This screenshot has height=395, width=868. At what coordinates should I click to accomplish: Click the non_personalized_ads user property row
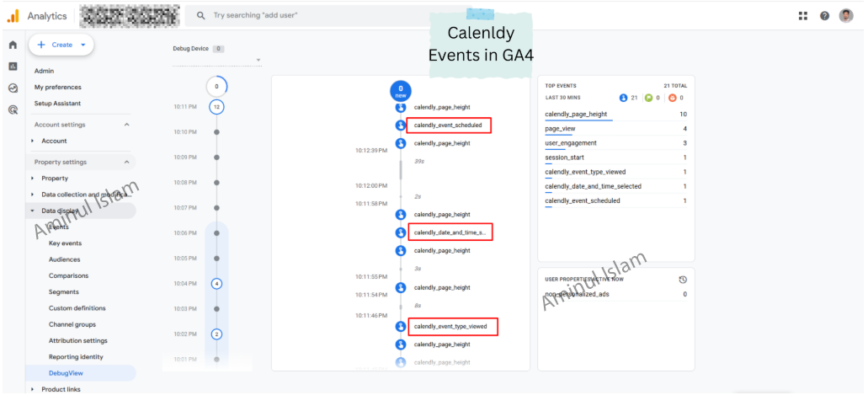click(615, 294)
